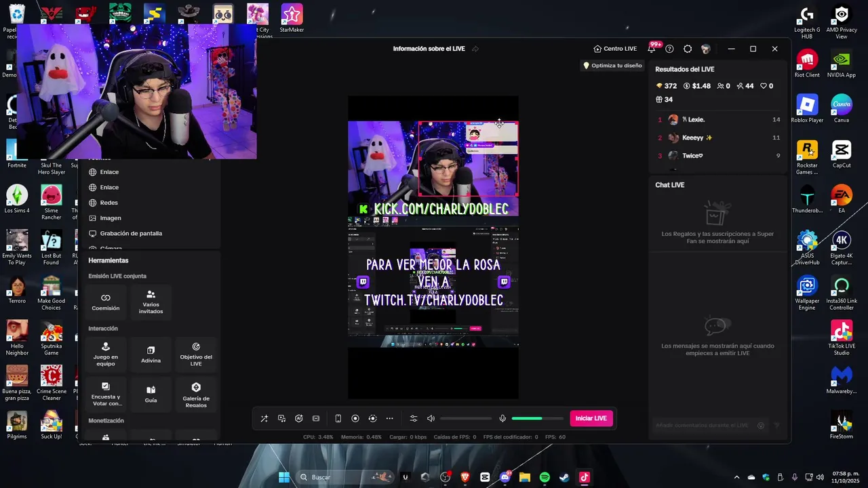Open the clip editor icon

(x=316, y=418)
